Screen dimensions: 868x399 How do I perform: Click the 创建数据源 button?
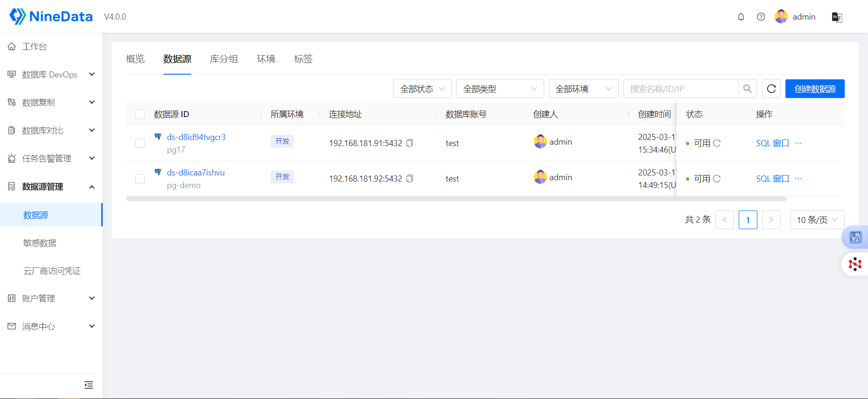815,89
